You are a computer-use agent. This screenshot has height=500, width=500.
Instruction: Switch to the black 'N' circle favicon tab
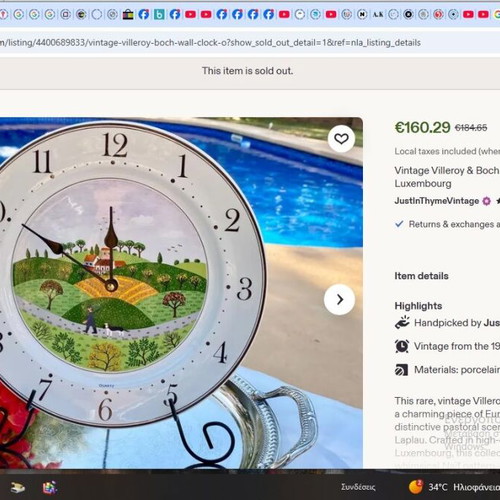pyautogui.click(x=362, y=14)
